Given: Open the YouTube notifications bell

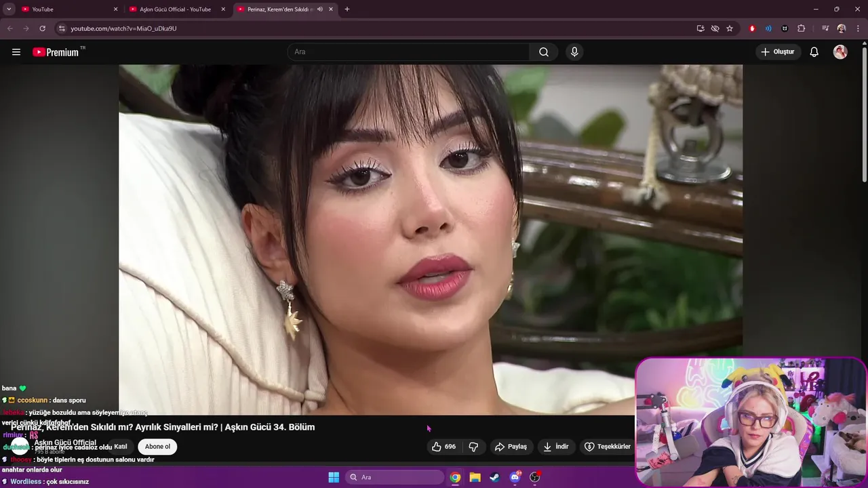Looking at the screenshot, I should [x=814, y=52].
